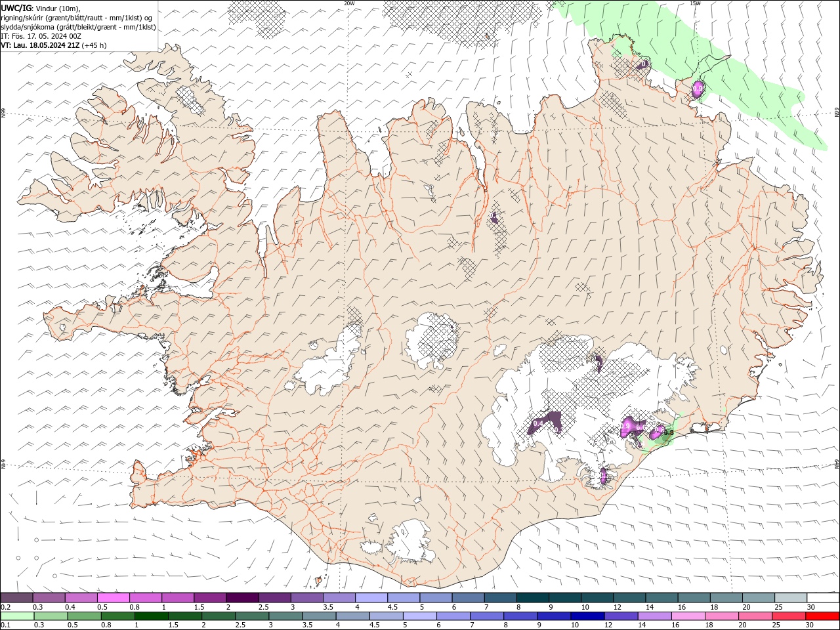Click the "0.4" value on the Vatnajökull glacier
The height and width of the screenshot is (630, 840).
(538, 424)
